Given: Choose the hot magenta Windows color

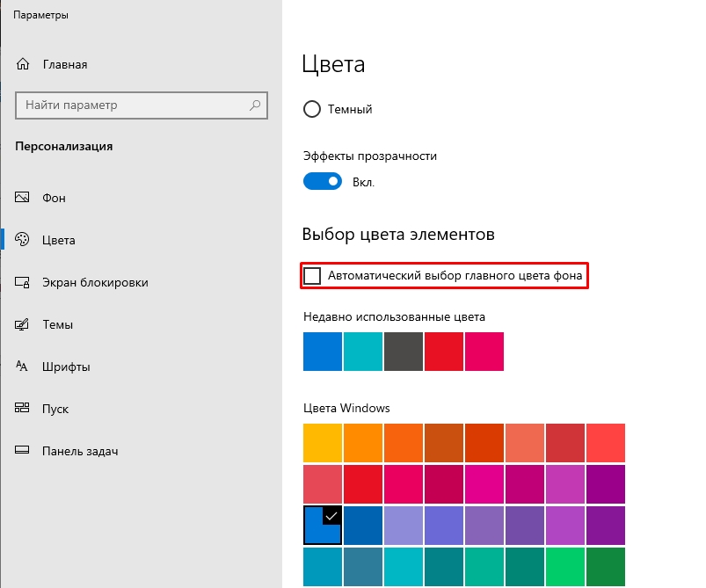Looking at the screenshot, I should (x=484, y=484).
